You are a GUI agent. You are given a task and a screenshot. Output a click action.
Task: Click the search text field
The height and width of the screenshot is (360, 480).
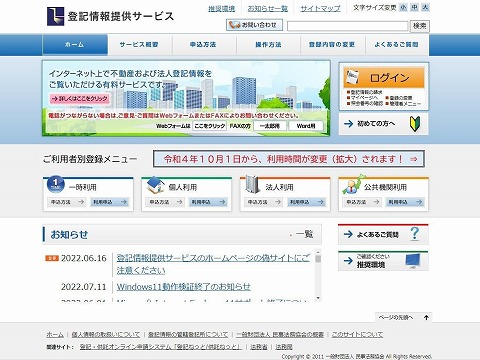pyautogui.click(x=348, y=26)
